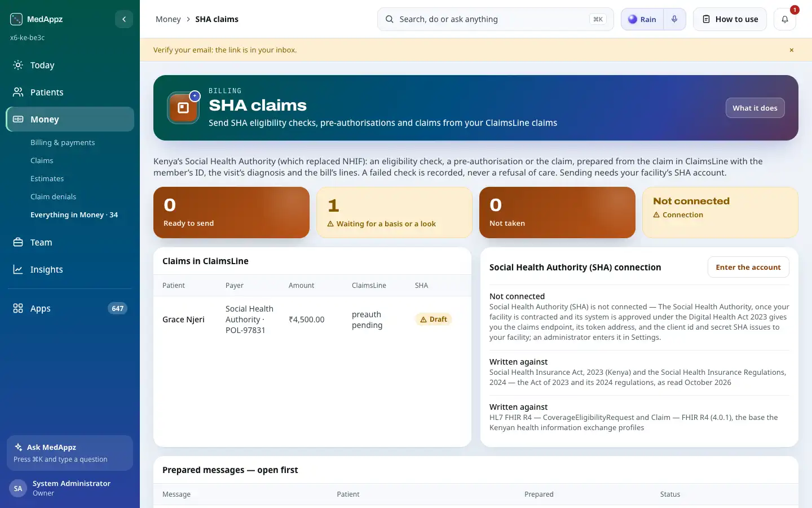Screen dimensions: 812x508
Task: Open Billing & payments submenu item
Action: 63,143
